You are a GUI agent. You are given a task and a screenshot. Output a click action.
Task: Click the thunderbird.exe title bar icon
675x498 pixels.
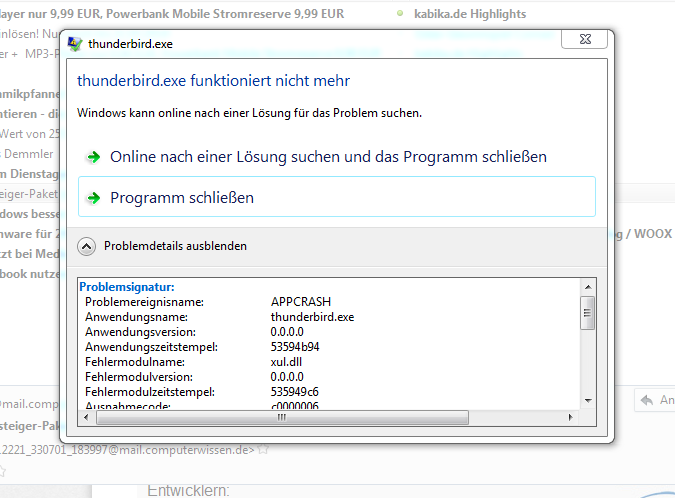75,43
